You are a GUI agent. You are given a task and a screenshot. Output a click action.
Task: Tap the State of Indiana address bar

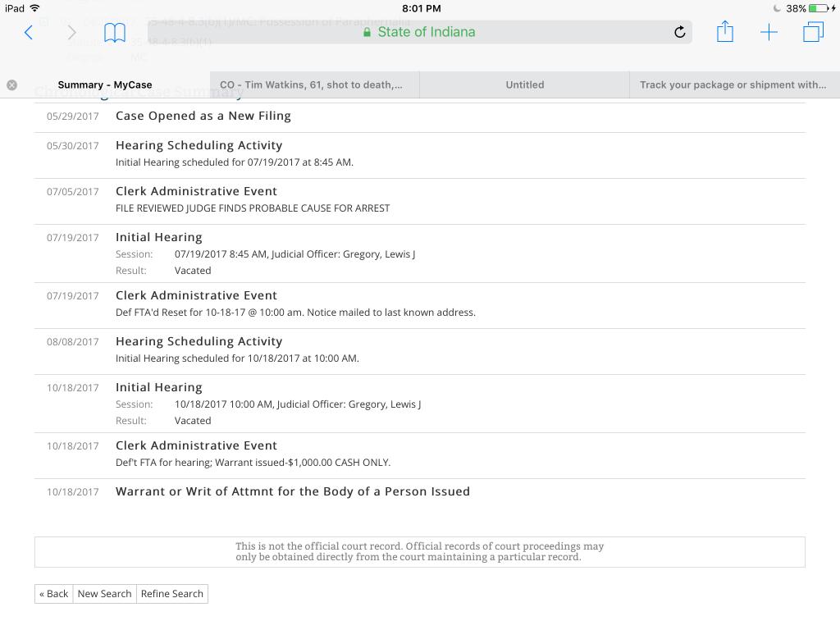418,32
